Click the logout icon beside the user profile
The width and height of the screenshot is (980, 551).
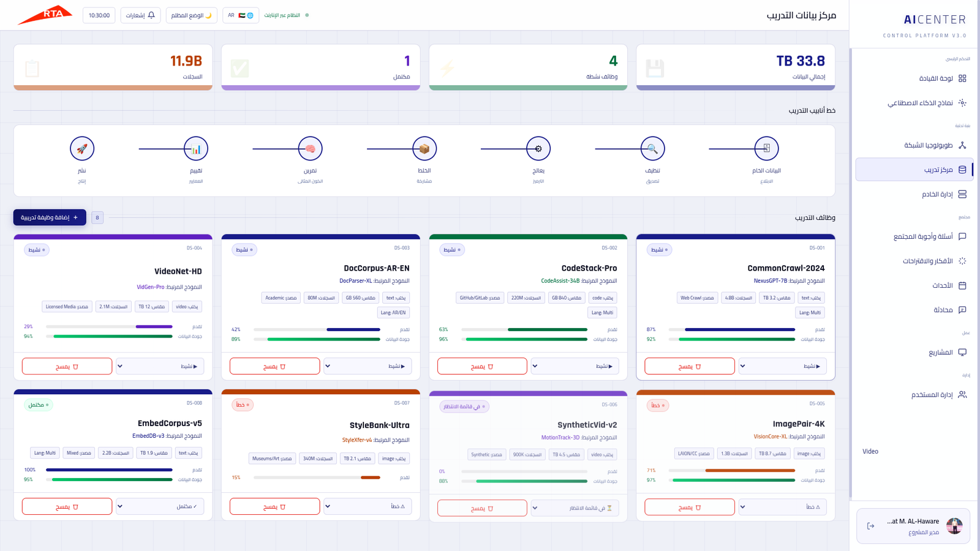pyautogui.click(x=870, y=526)
